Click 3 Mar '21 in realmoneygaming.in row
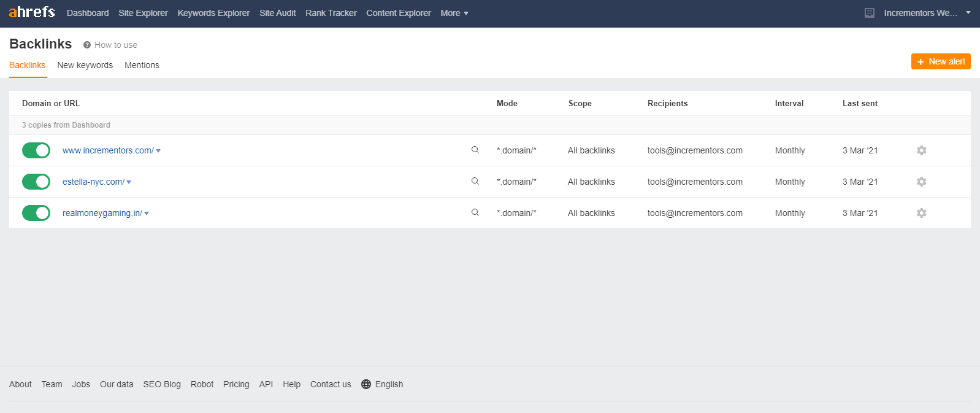This screenshot has width=980, height=413. [860, 213]
